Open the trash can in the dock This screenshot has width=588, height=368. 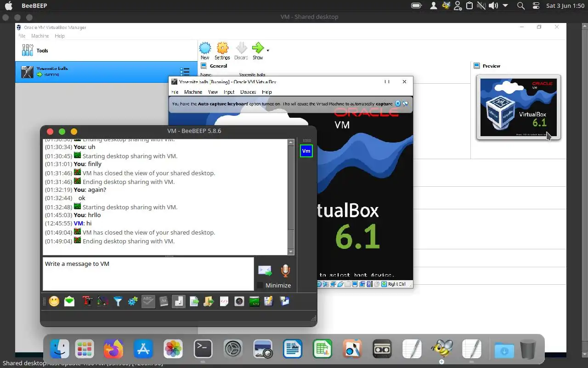point(528,349)
